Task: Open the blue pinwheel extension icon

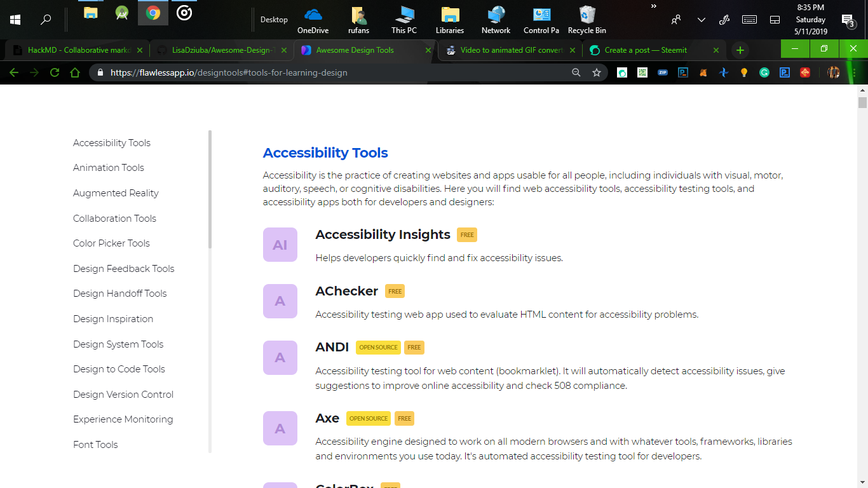Action: (724, 72)
